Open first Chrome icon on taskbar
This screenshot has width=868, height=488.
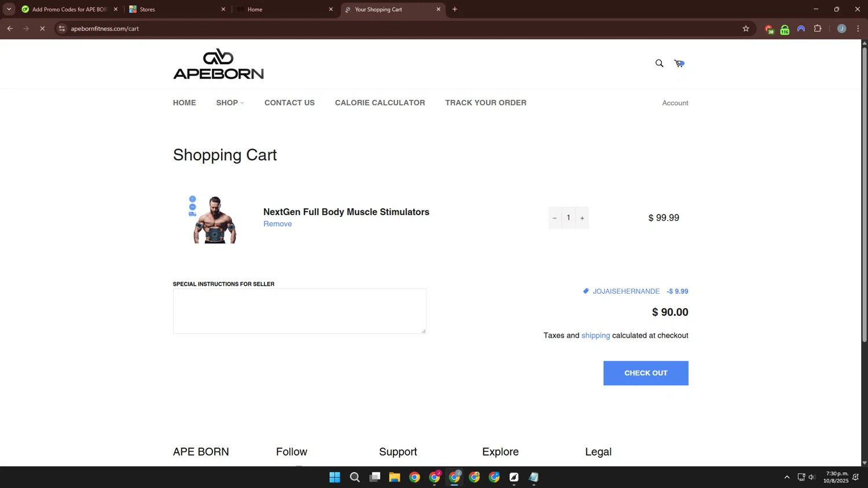(414, 477)
